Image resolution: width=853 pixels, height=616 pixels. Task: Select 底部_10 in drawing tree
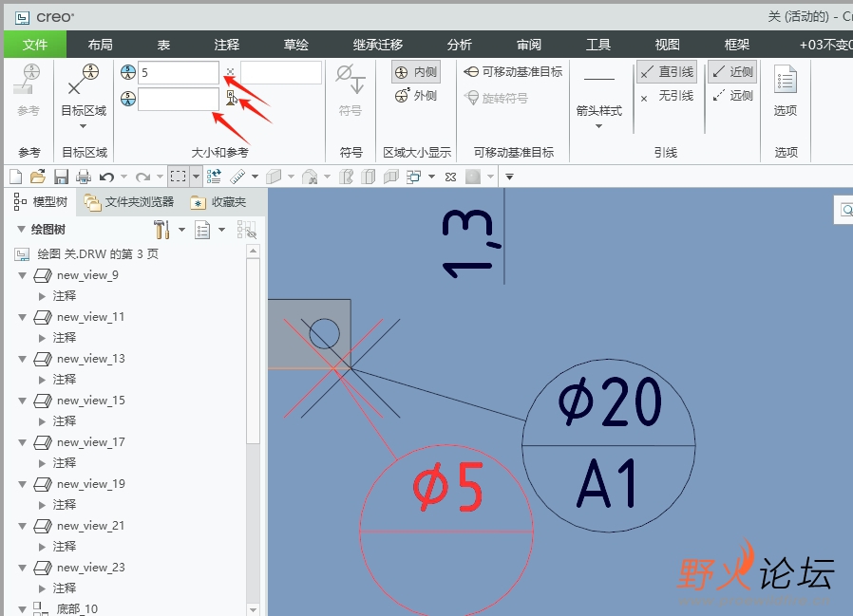pos(77,609)
